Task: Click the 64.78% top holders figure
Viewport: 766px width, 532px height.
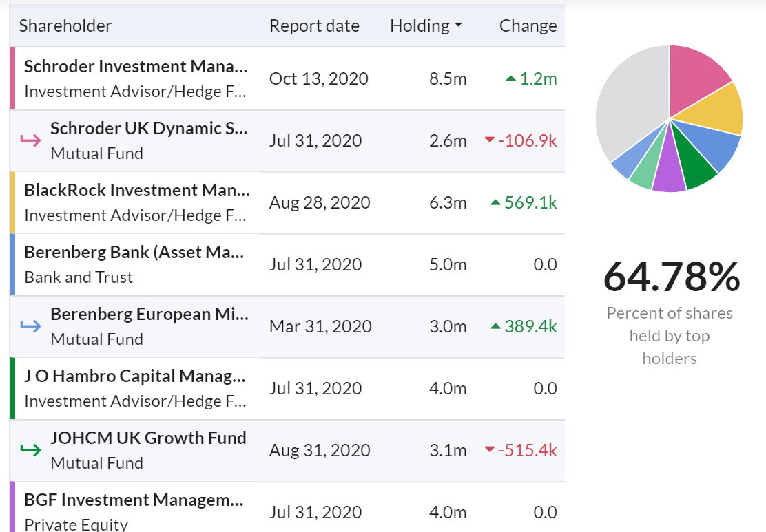Action: [672, 277]
